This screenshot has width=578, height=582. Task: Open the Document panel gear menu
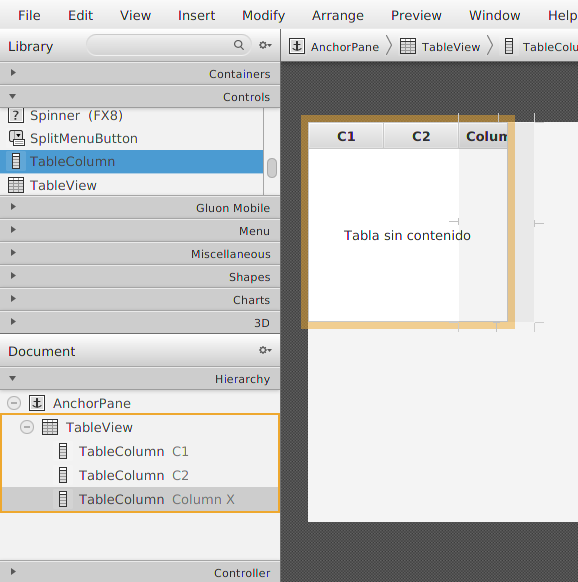pyautogui.click(x=265, y=350)
